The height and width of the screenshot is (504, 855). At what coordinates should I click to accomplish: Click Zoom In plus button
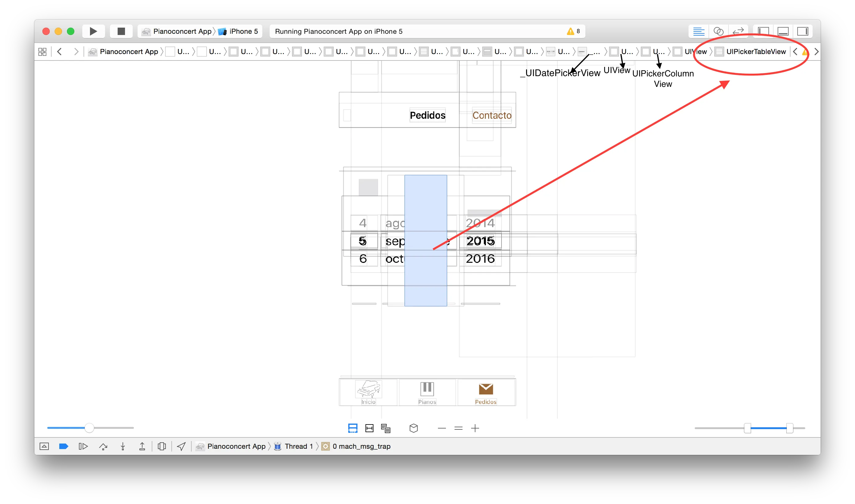click(475, 428)
